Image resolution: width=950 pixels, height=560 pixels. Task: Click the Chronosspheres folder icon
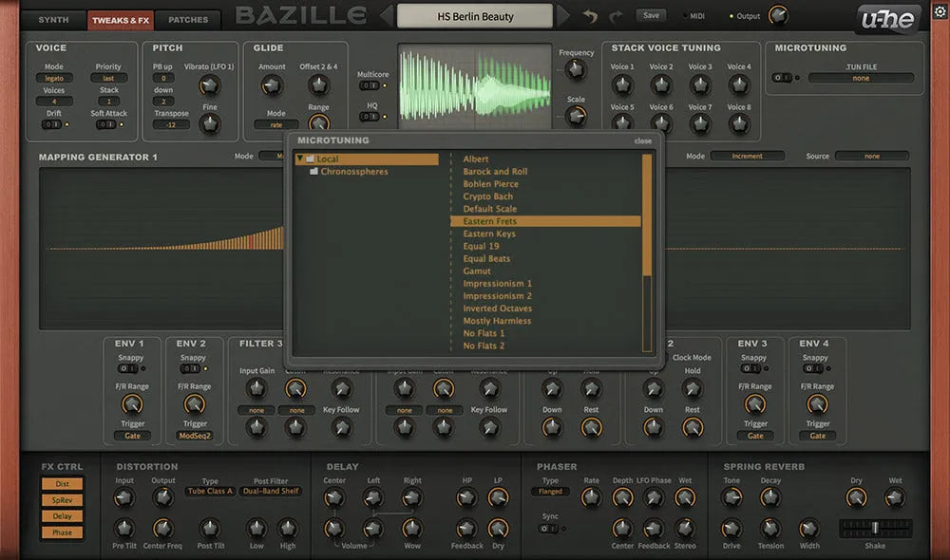pyautogui.click(x=313, y=172)
